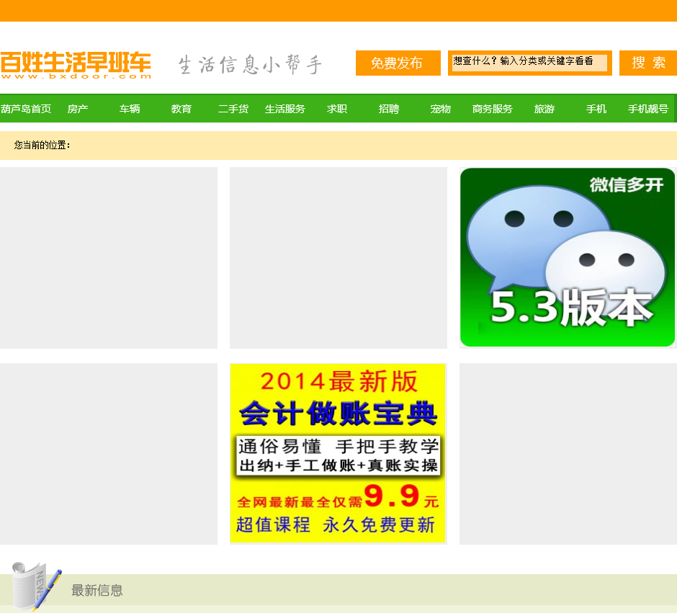Open the 求职 section

pyautogui.click(x=337, y=109)
